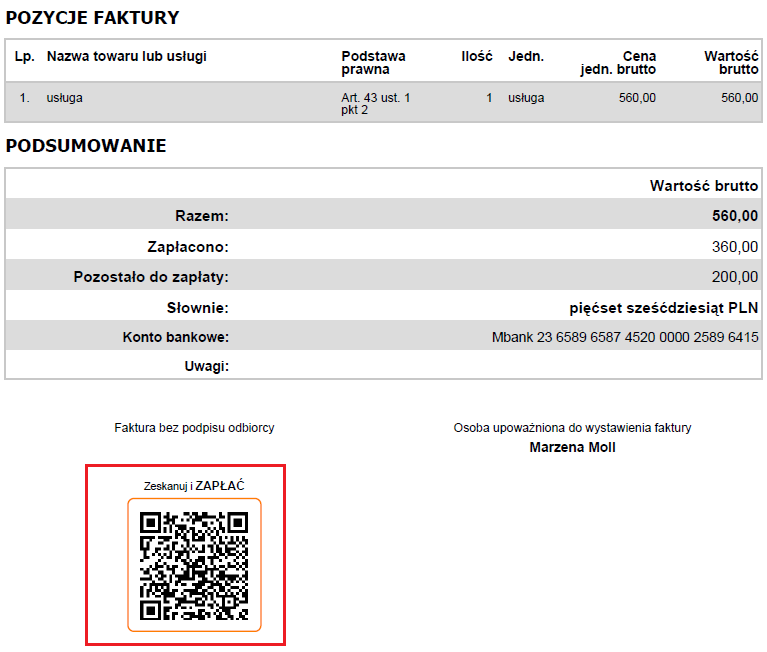Click the quantity cell '1' in row 1
767x652 pixels.
489,98
